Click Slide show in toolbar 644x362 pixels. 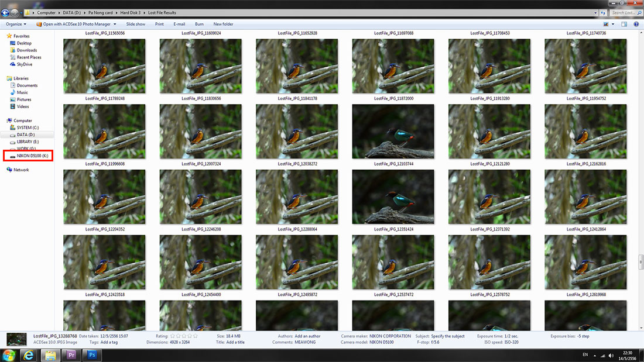pos(136,24)
